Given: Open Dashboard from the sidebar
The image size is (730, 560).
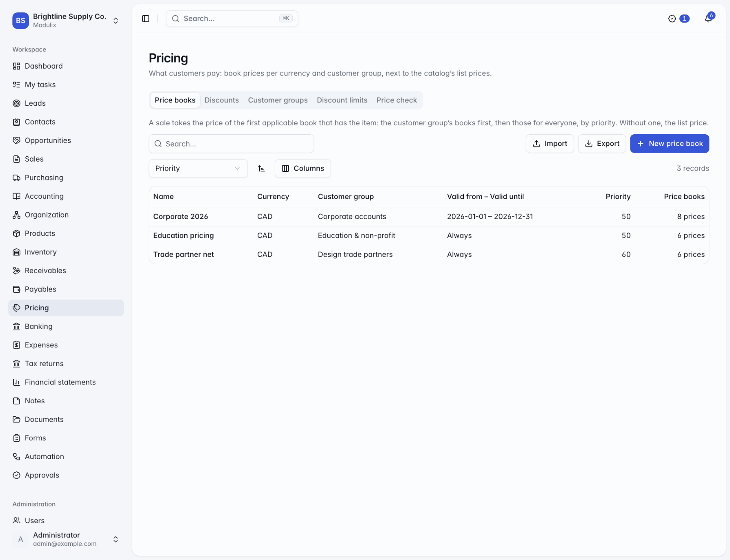Looking at the screenshot, I should click(66, 66).
